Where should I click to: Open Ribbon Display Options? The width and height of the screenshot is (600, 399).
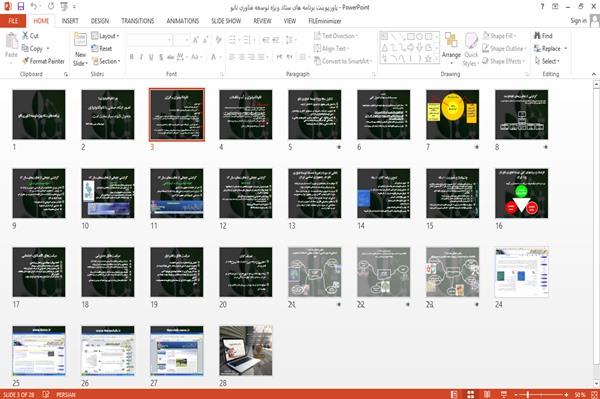(x=555, y=7)
